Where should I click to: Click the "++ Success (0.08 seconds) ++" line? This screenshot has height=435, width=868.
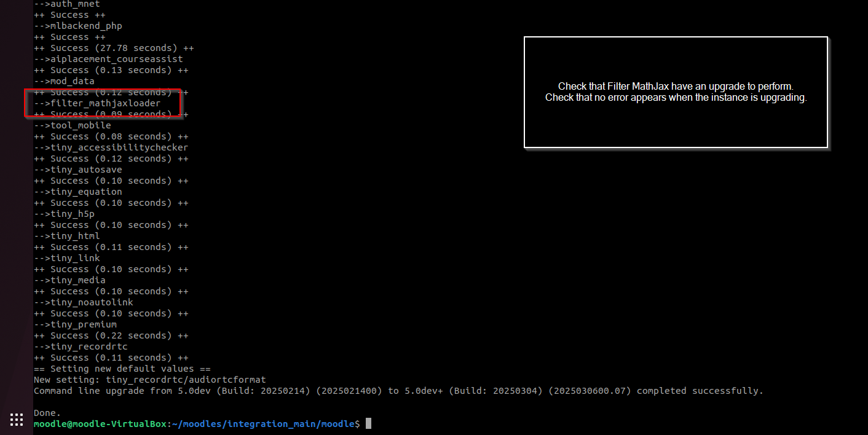(x=111, y=136)
